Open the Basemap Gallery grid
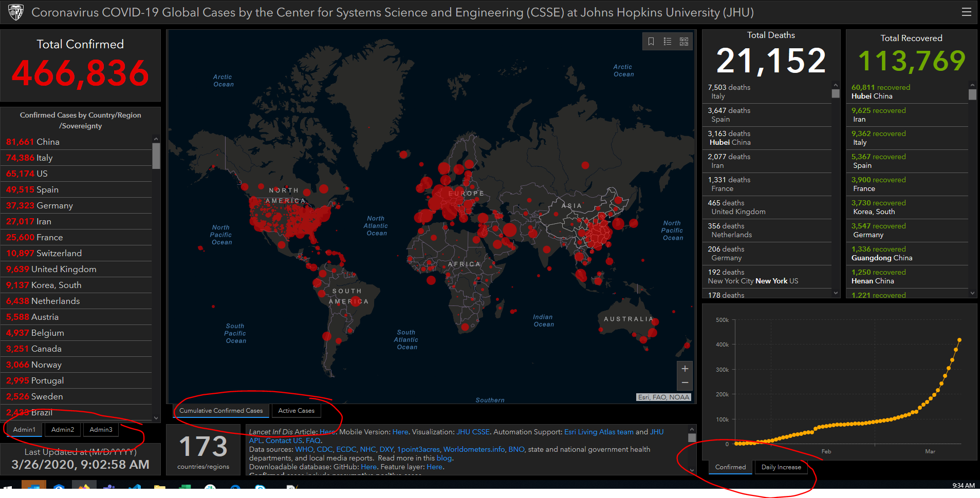The width and height of the screenshot is (980, 498). pos(684,42)
